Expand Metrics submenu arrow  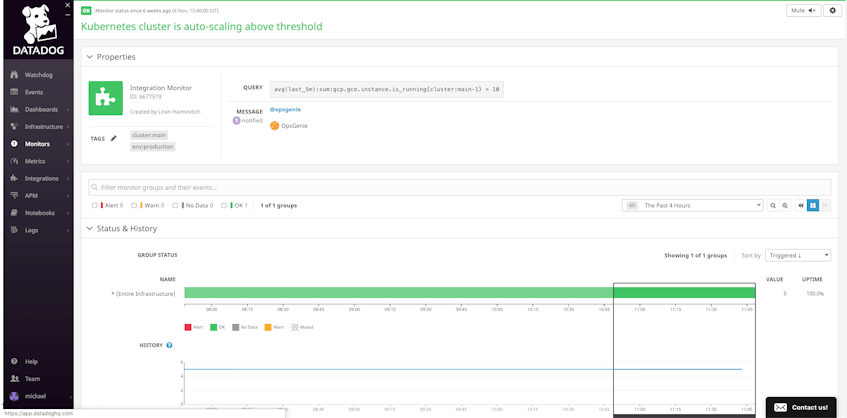tap(68, 161)
